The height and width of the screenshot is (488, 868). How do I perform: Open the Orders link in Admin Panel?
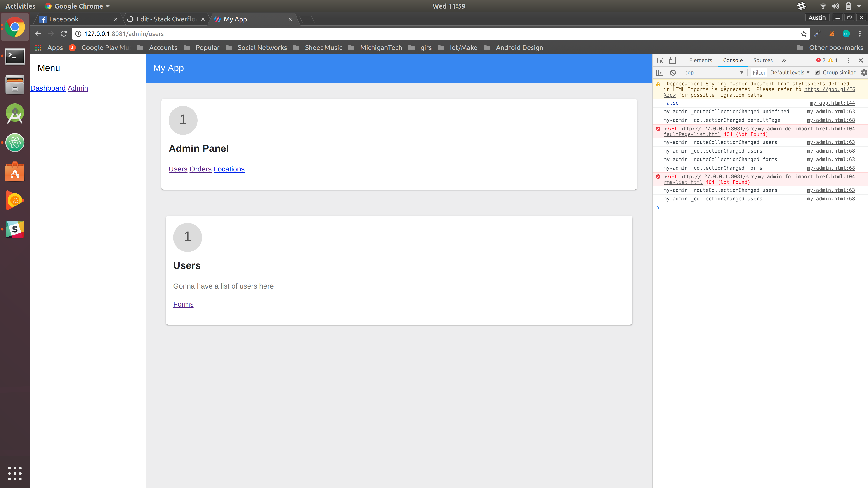pos(200,169)
